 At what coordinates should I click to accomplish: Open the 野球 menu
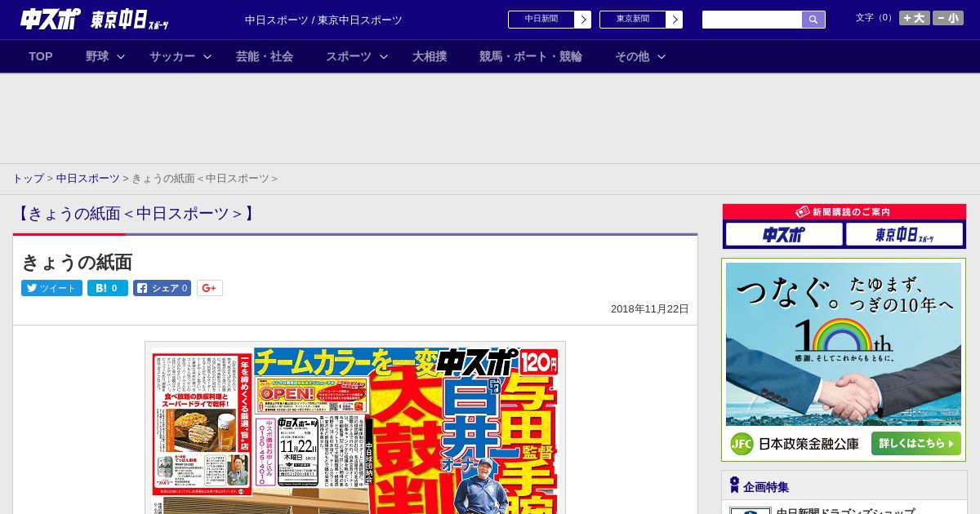(97, 56)
